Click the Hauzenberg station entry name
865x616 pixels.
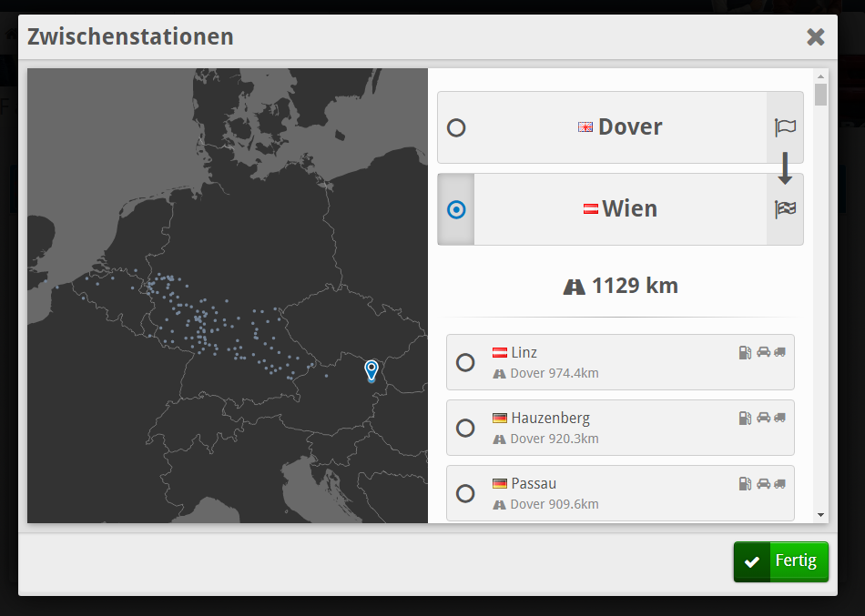[x=550, y=418]
